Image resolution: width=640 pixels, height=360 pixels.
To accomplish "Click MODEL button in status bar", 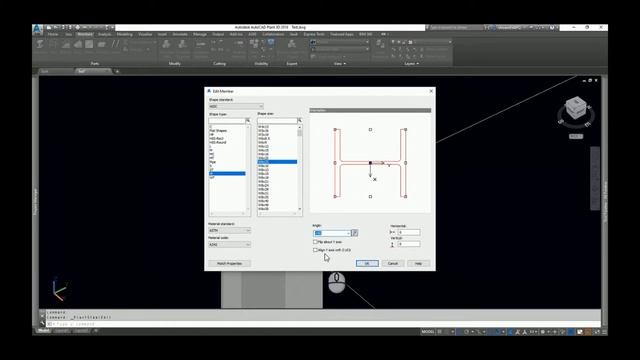I will pos(427,332).
